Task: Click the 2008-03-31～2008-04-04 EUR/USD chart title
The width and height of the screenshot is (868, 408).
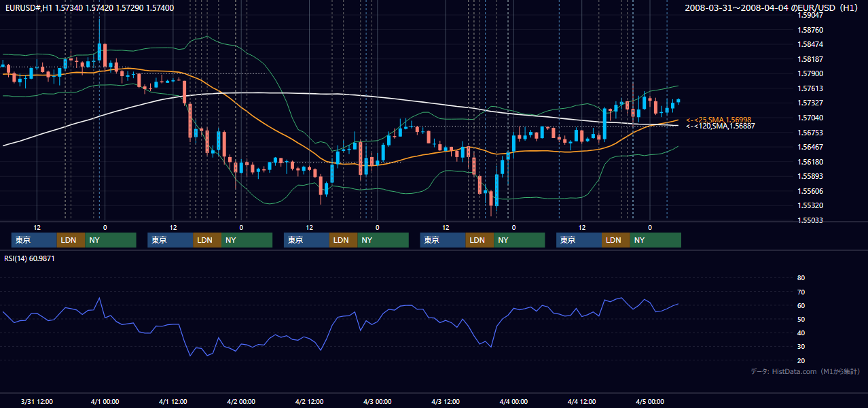Action: point(772,7)
